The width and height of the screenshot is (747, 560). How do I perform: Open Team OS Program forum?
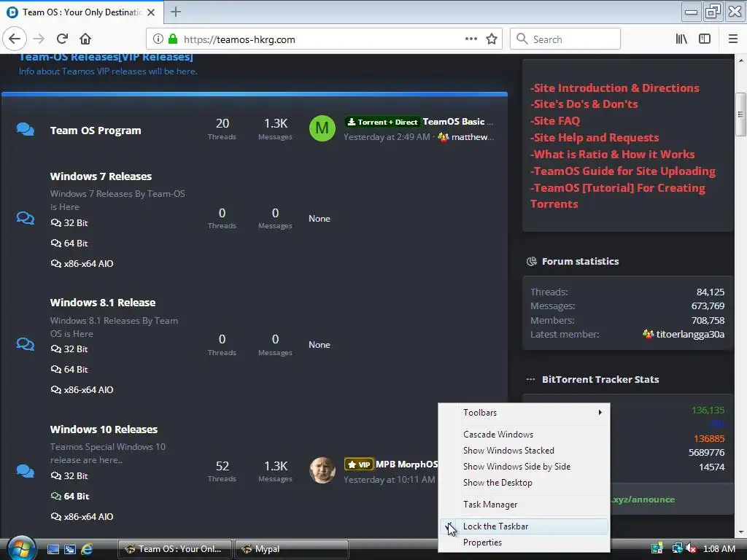click(96, 131)
